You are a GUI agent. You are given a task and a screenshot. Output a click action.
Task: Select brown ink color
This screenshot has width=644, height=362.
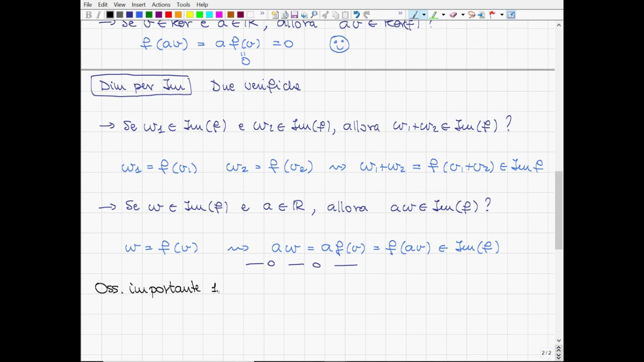(x=230, y=15)
